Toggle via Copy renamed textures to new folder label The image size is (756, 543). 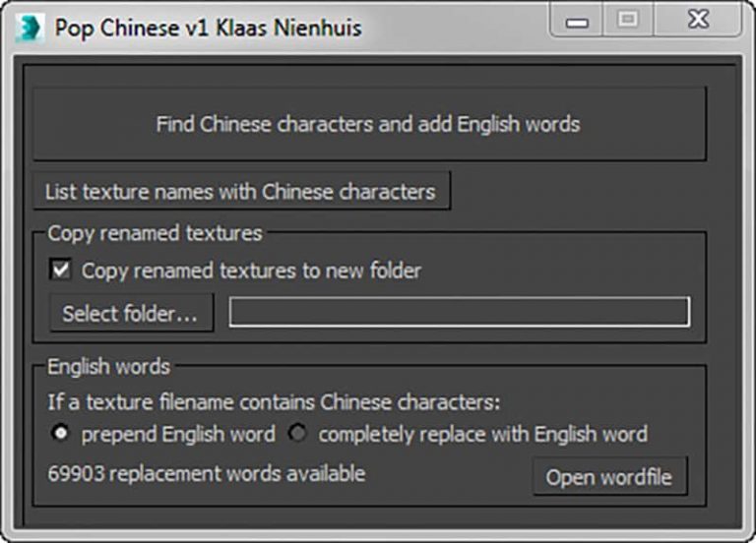point(251,271)
